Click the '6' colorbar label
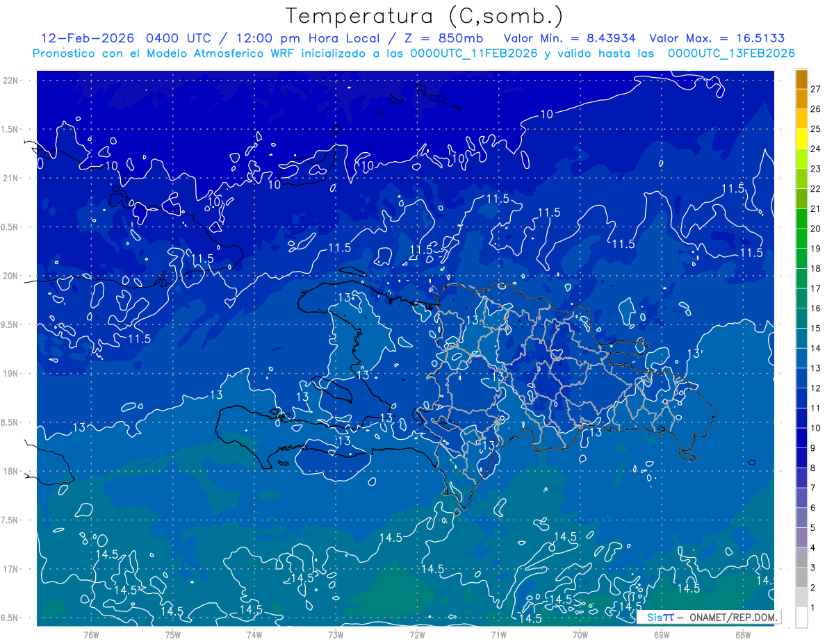This screenshot has height=644, width=834. click(813, 508)
